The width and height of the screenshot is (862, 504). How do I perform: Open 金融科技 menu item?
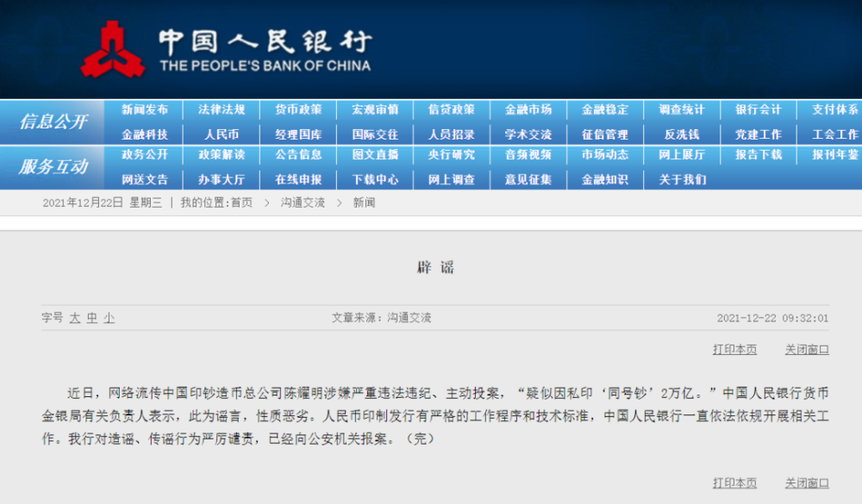[x=145, y=134]
